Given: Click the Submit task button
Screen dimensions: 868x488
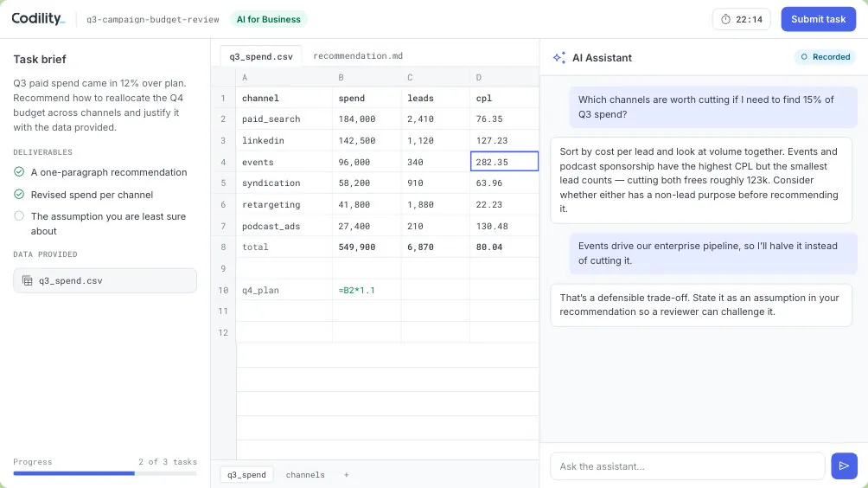Looking at the screenshot, I should coord(818,19).
